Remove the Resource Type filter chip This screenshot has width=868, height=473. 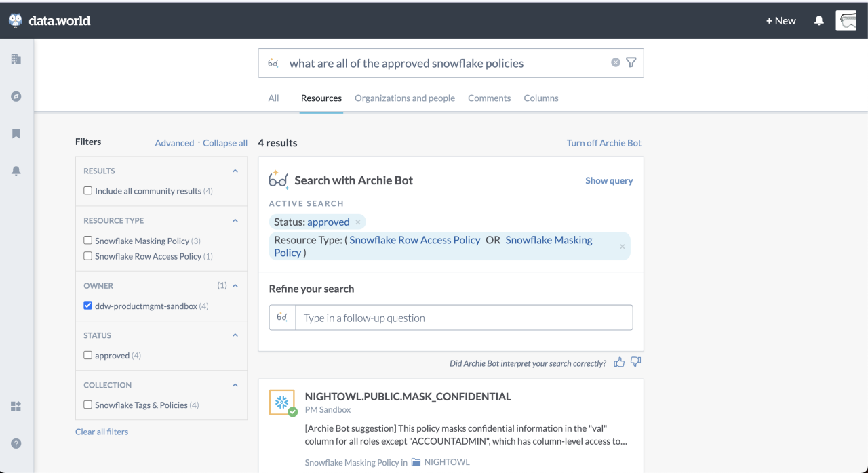click(x=623, y=247)
